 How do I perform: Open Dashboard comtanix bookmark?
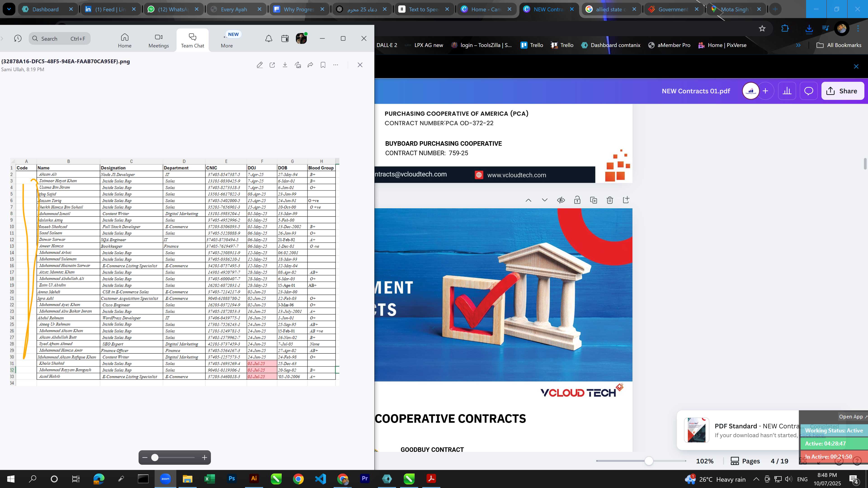[611, 45]
